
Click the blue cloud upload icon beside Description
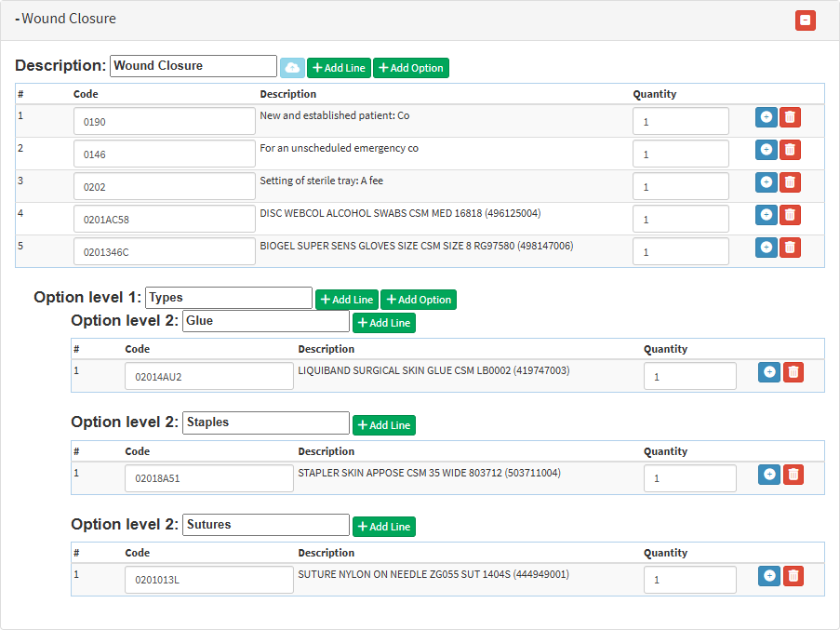(x=292, y=68)
